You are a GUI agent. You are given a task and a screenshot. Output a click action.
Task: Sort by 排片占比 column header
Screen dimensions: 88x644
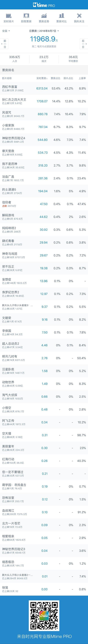pos(68,78)
